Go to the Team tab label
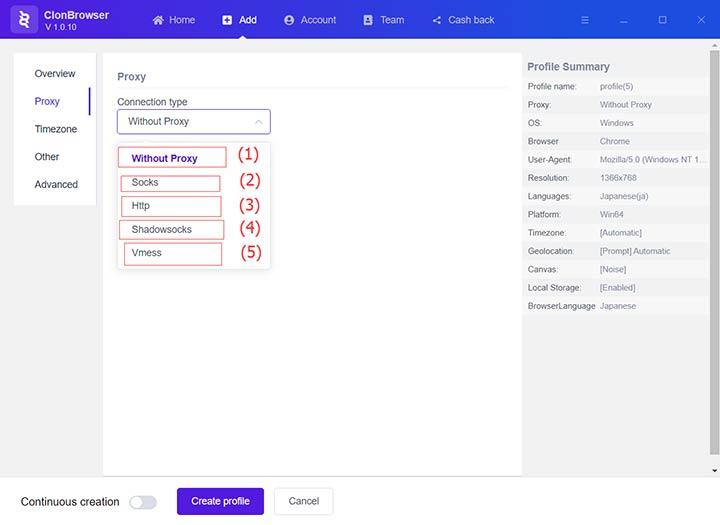Viewport: 720px width, 525px height. 392,20
